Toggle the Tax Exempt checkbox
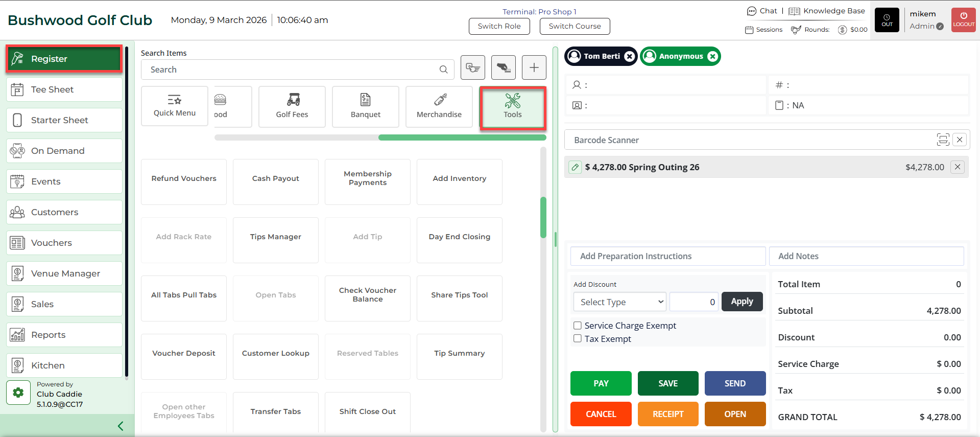980x437 pixels. tap(578, 338)
